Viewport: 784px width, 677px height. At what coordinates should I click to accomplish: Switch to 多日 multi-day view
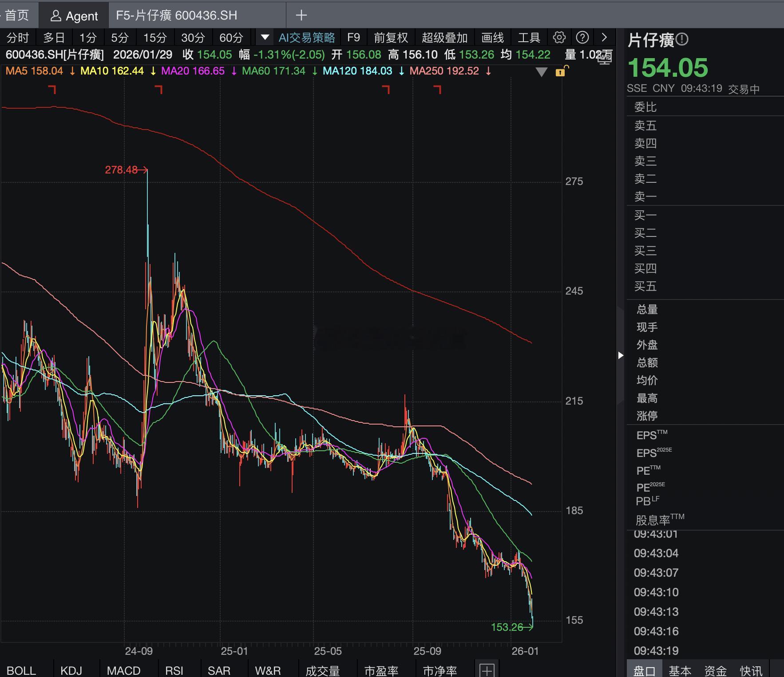click(x=54, y=38)
